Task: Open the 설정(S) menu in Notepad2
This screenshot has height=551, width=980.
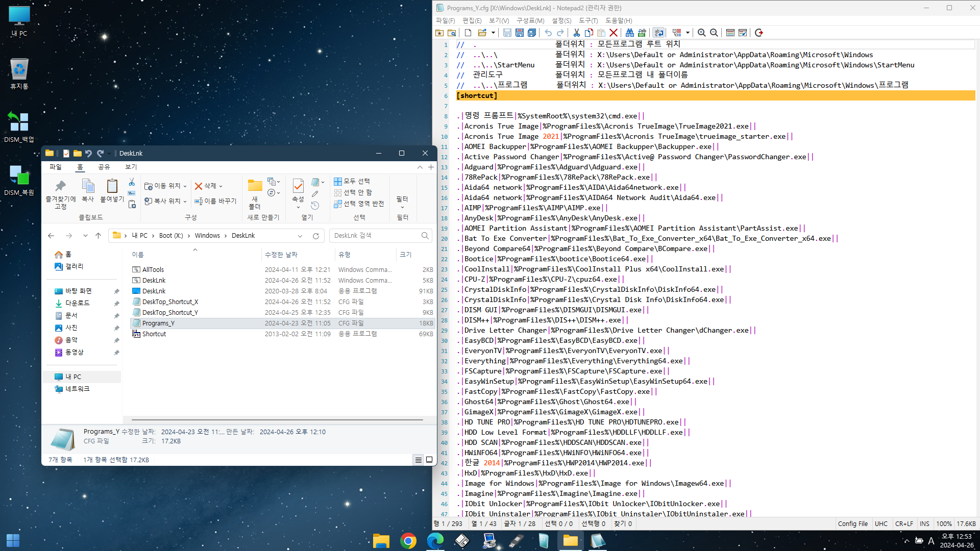Action: (x=561, y=20)
